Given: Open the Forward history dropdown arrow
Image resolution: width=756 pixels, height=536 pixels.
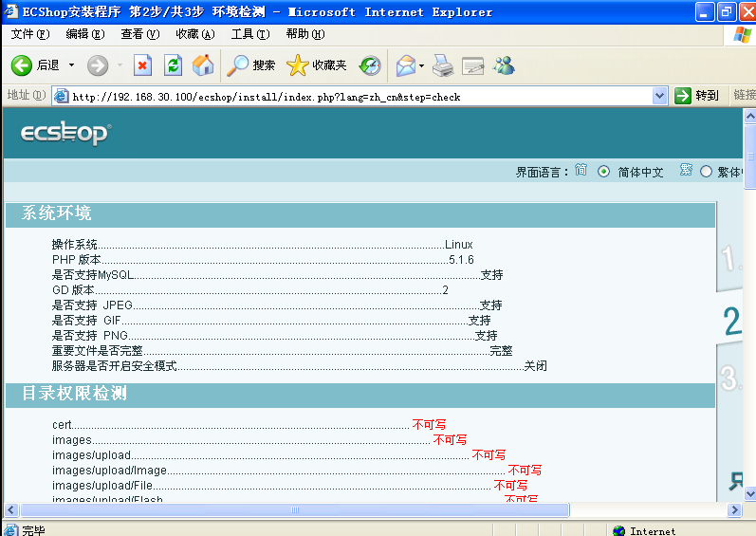Looking at the screenshot, I should (120, 65).
